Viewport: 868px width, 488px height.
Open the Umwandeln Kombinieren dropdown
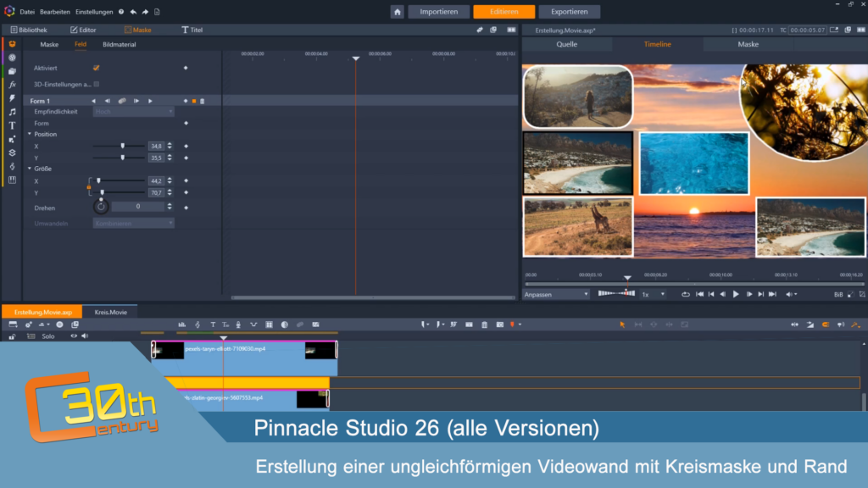[x=133, y=224]
